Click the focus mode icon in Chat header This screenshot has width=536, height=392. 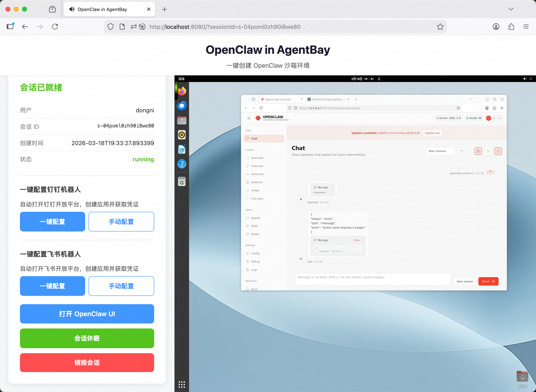(x=488, y=151)
